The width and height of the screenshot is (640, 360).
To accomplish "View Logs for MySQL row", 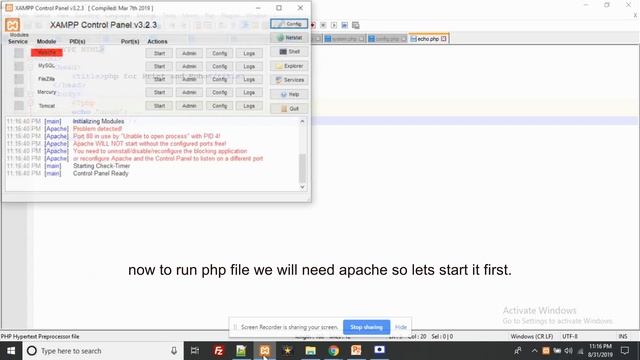I will tap(249, 66).
